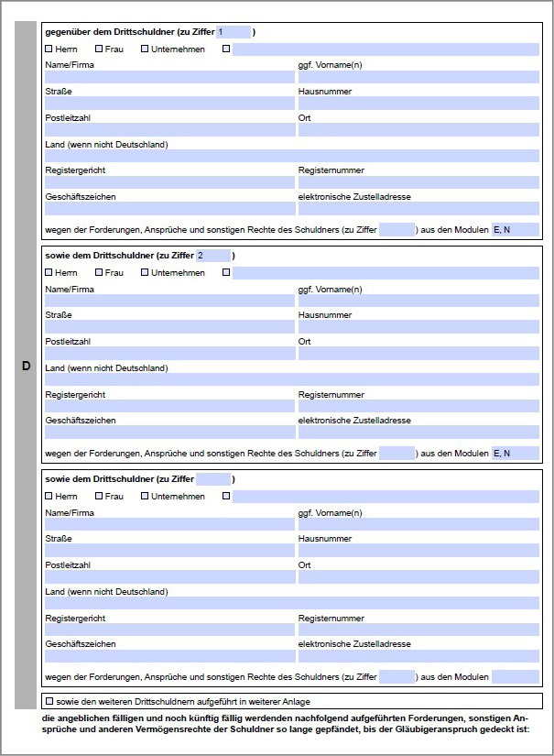Check 'Herrn' in the Ziffer 2 section
554x756 pixels.
pyautogui.click(x=49, y=272)
